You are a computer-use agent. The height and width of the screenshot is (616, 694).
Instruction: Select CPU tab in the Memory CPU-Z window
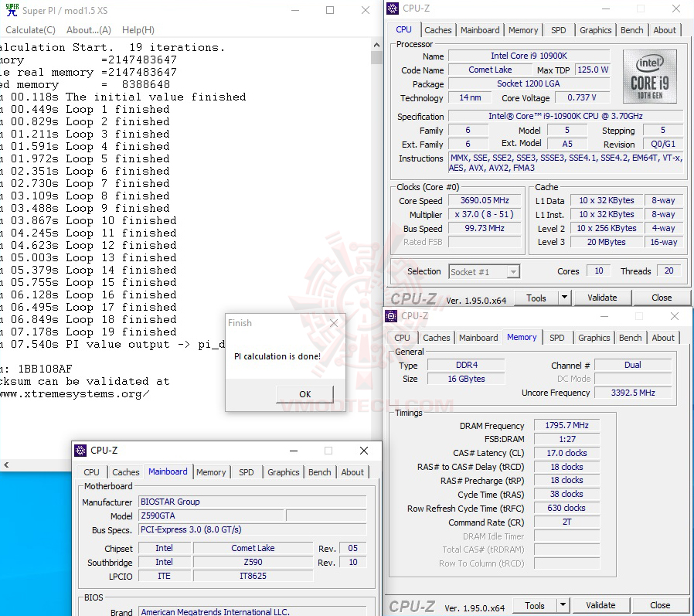point(402,338)
